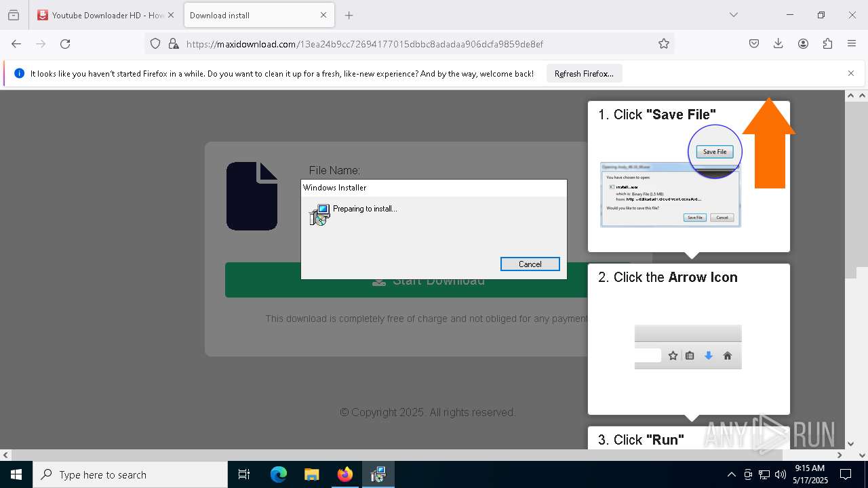Save page to Pocket
868x488 pixels.
coord(754,43)
